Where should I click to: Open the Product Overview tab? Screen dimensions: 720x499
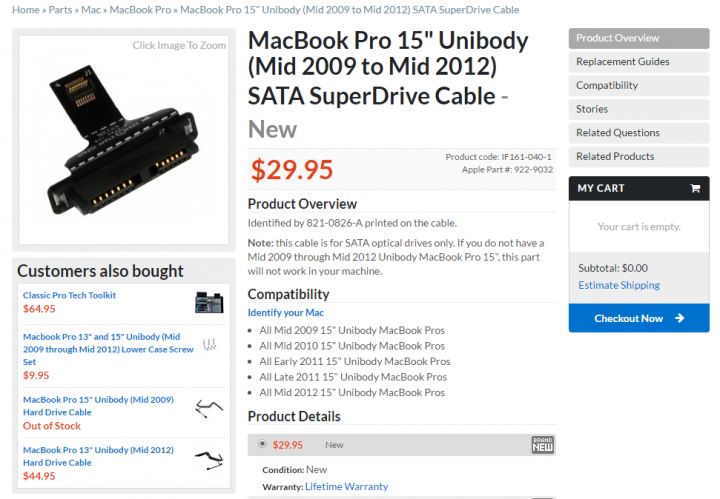click(x=639, y=38)
